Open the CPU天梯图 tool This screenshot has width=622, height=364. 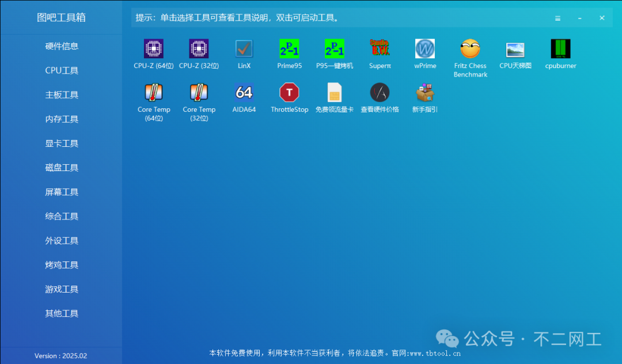tap(515, 48)
